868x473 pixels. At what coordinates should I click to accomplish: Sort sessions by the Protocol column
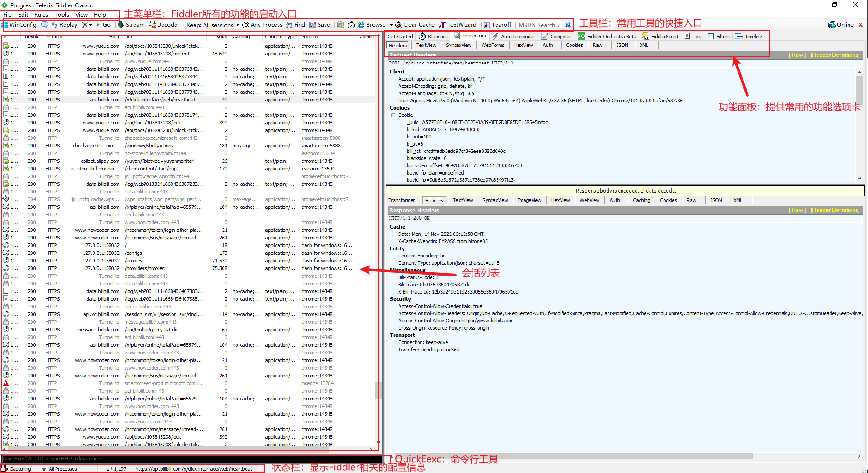click(x=55, y=37)
